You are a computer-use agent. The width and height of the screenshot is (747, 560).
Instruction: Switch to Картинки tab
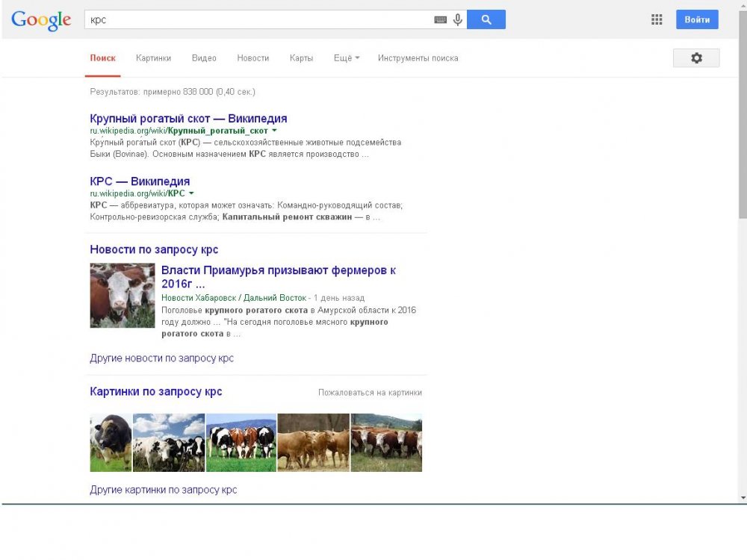(x=153, y=58)
